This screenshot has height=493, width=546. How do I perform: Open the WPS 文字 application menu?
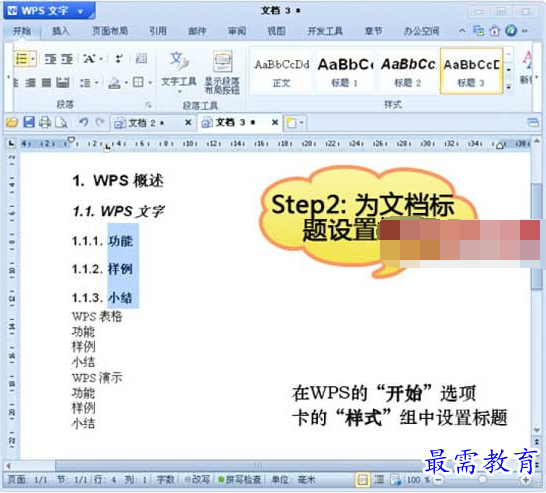point(49,10)
